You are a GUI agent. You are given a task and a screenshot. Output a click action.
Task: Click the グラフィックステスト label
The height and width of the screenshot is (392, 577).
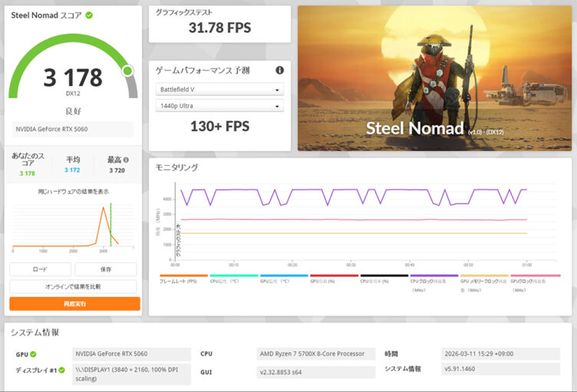pyautogui.click(x=183, y=12)
